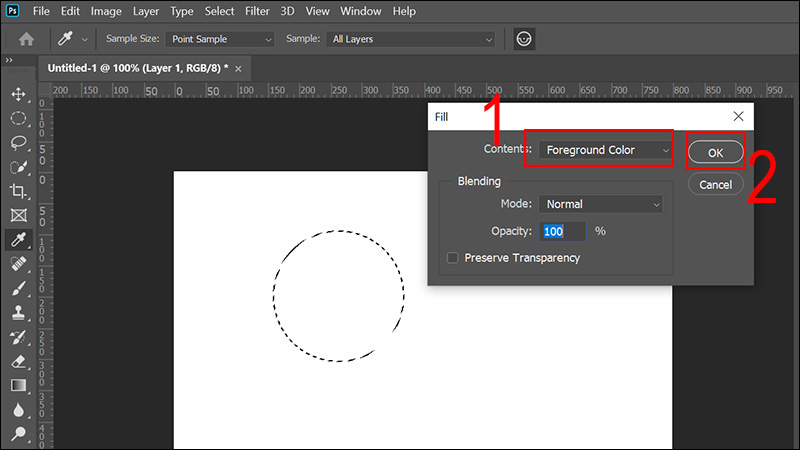The height and width of the screenshot is (450, 800).
Task: Select the Healing Brush tool
Action: 18,264
